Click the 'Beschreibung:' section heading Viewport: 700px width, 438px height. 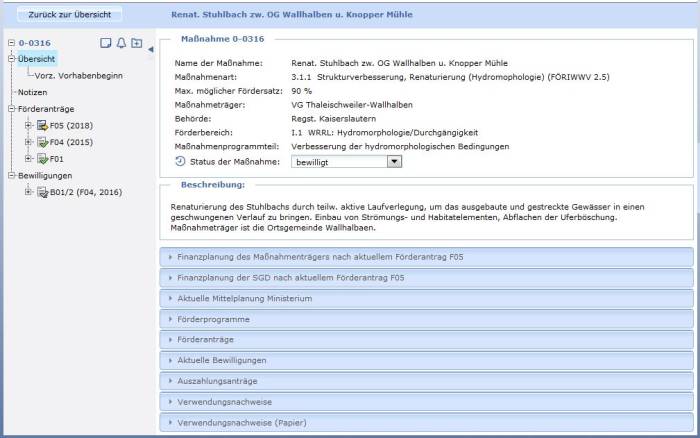click(213, 184)
